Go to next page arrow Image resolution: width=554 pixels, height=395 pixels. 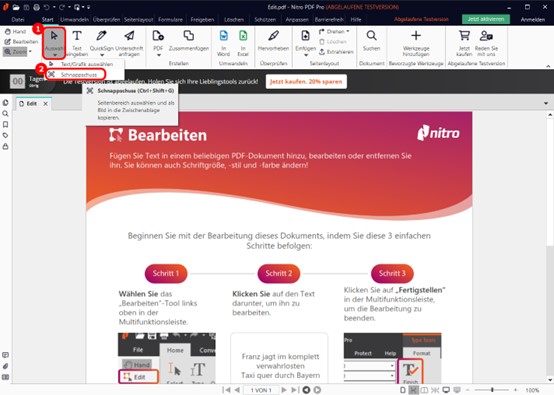coord(284,390)
